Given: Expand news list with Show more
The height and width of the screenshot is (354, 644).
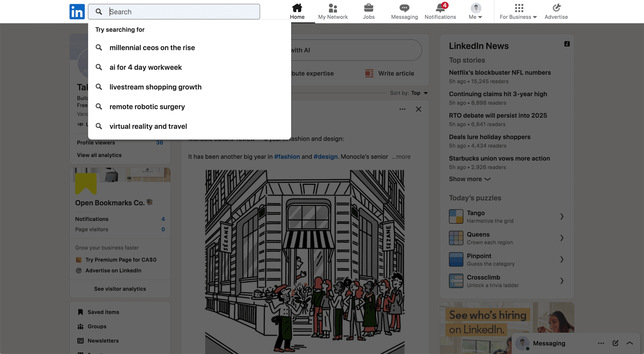Looking at the screenshot, I should (x=470, y=179).
